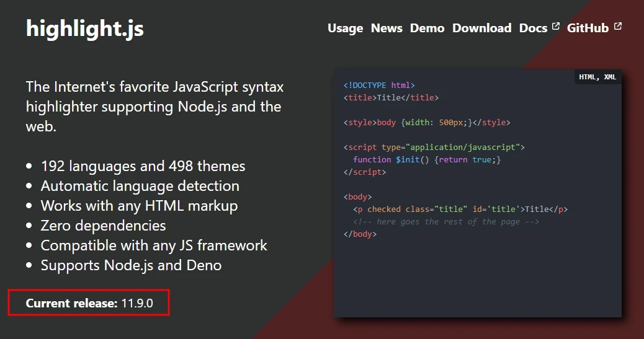Click the opening <body> tag line
Viewport: 644px width, 339px height.
357,197
